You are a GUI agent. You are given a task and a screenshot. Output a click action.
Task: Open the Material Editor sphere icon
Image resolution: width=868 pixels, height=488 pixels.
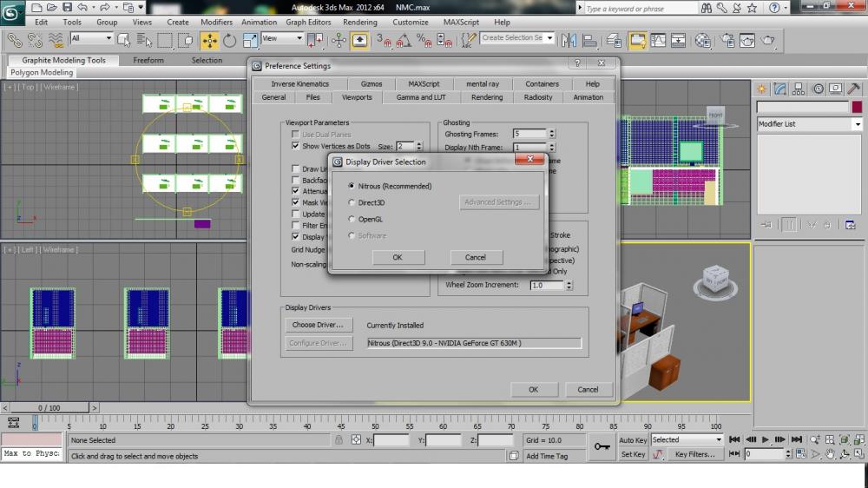[702, 40]
